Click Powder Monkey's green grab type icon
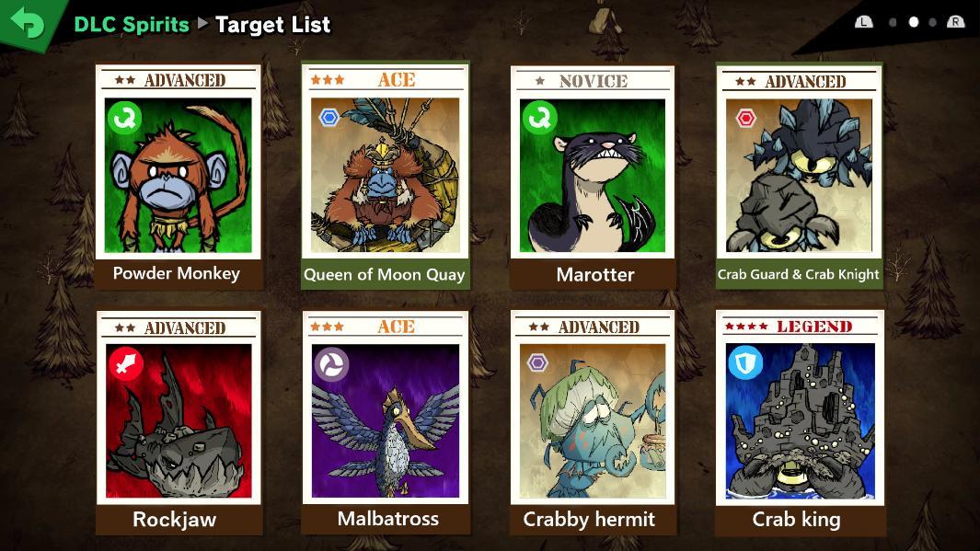 (123, 118)
